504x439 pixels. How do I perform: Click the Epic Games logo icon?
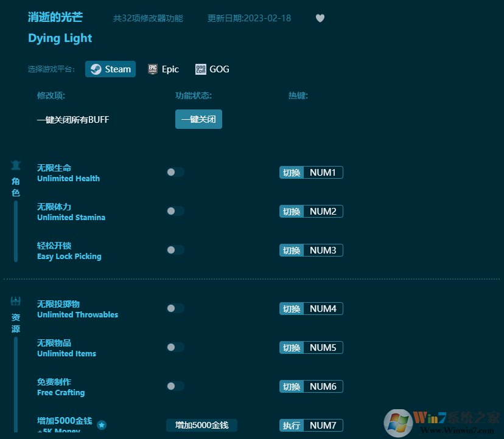152,69
